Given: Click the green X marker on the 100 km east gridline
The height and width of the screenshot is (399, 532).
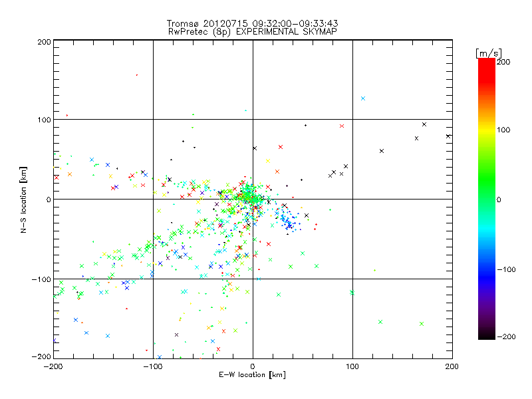Looking at the screenshot, I should (352, 293).
